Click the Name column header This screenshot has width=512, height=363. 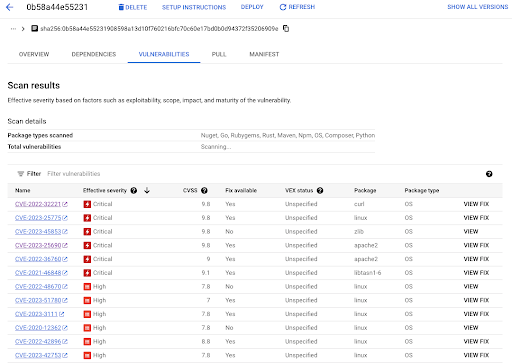click(23, 190)
